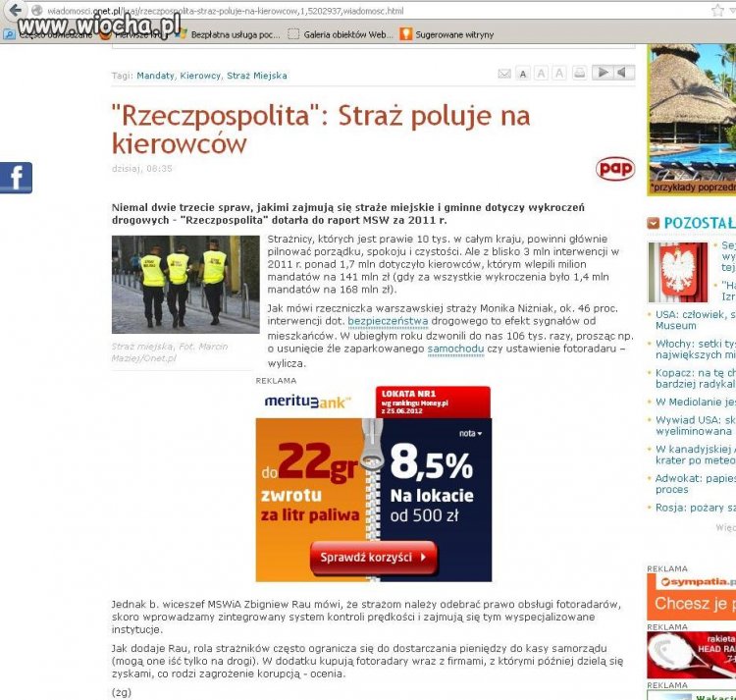Open the city guards article photo
This screenshot has width=736, height=700.
click(185, 285)
